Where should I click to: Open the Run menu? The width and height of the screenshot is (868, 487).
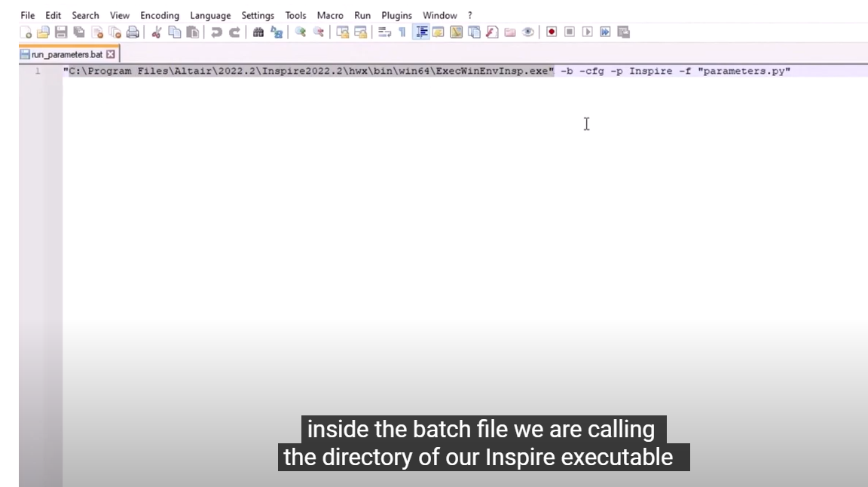pos(362,16)
